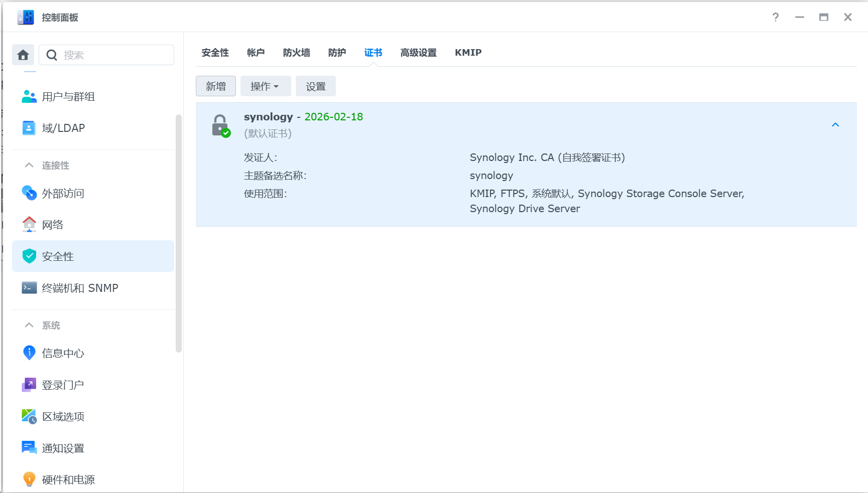Click the 主题备选名称 label
This screenshot has height=493, width=868.
point(275,176)
